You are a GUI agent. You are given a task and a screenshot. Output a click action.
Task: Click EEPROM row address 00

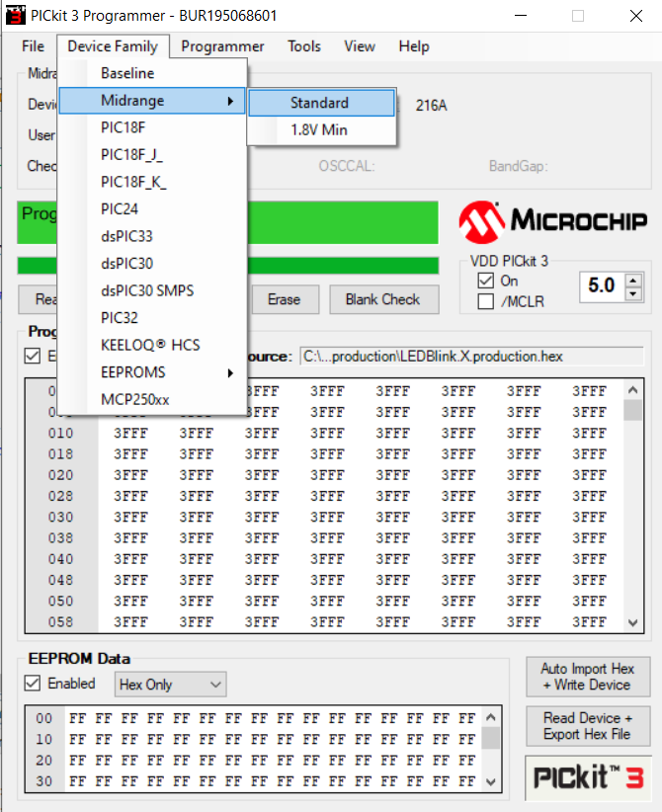(44, 718)
